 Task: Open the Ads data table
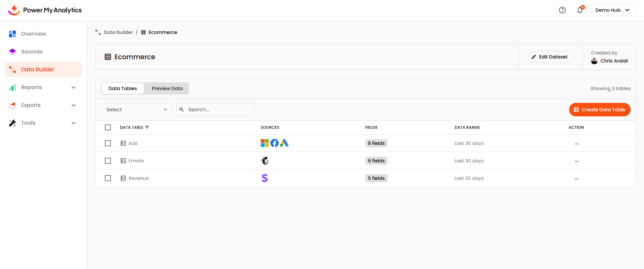133,143
